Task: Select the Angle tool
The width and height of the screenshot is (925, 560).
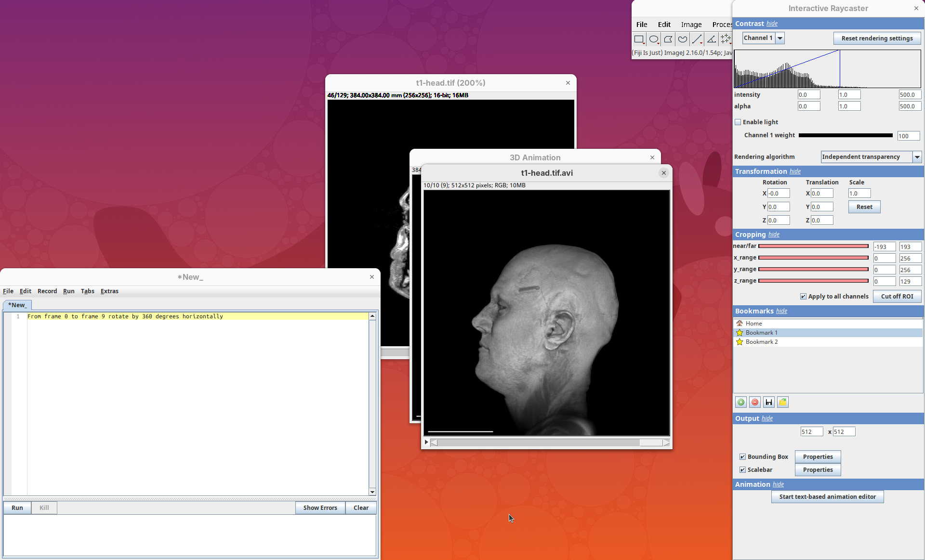Action: [x=711, y=39]
